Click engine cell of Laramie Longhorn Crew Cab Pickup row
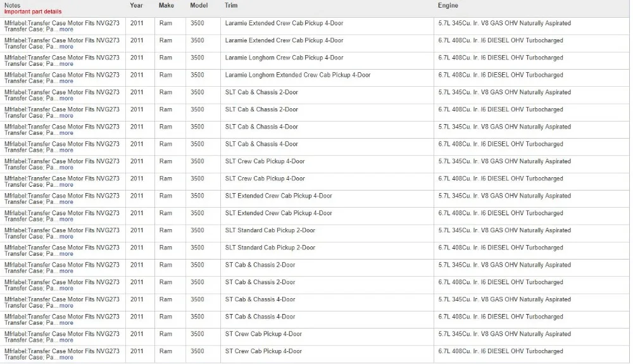633x364 pixels. [501, 58]
